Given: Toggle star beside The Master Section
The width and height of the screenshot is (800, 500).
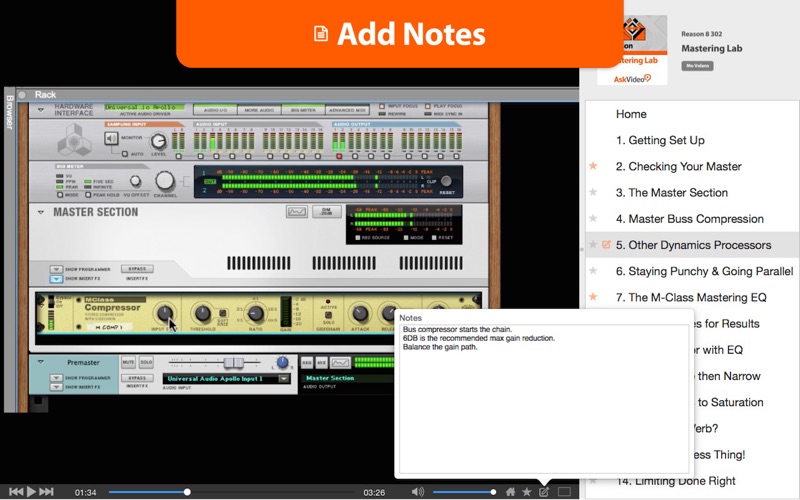Looking at the screenshot, I should (593, 192).
